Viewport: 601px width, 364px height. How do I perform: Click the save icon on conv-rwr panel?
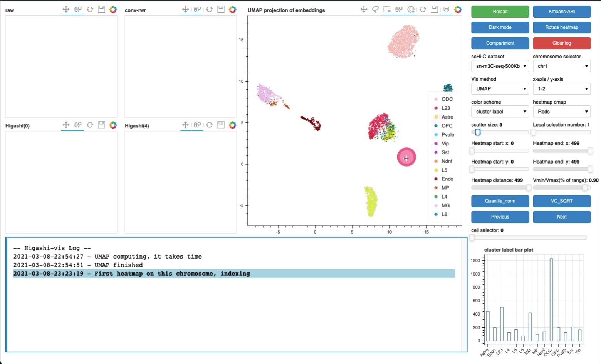point(221,10)
